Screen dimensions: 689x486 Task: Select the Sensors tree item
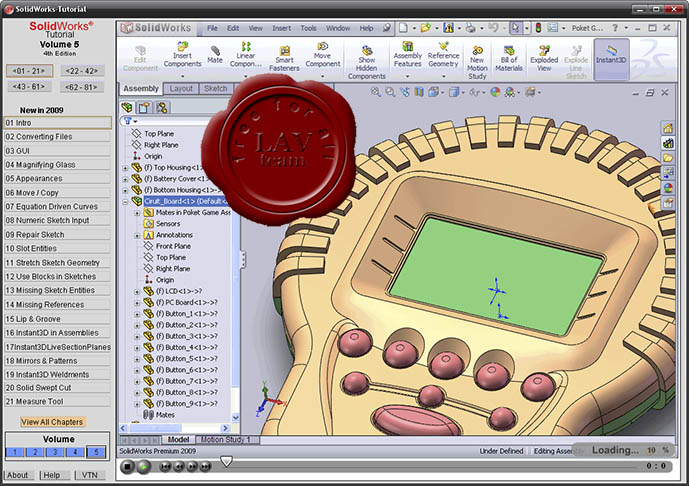pyautogui.click(x=163, y=224)
